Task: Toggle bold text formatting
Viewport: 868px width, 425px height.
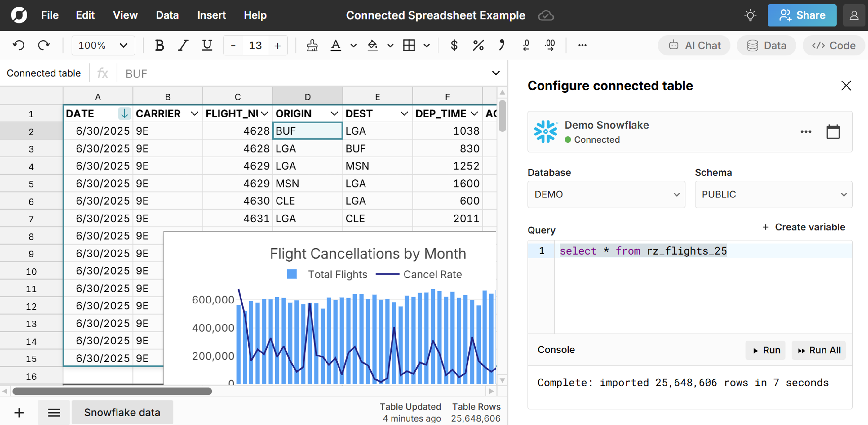Action: click(x=159, y=45)
